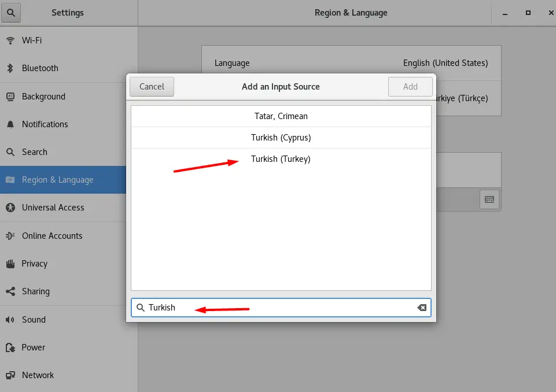The image size is (556, 392).
Task: Click the search magnifier icon in Settings header
Action: point(12,12)
